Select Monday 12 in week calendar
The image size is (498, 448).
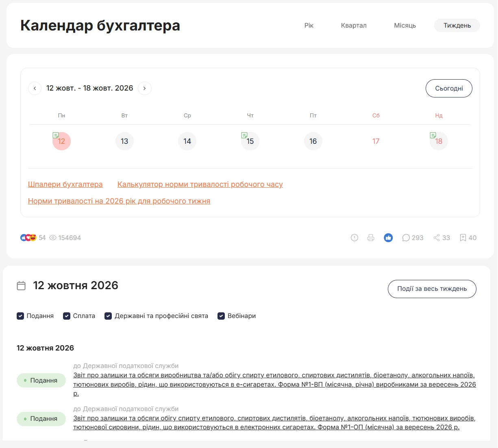(61, 141)
